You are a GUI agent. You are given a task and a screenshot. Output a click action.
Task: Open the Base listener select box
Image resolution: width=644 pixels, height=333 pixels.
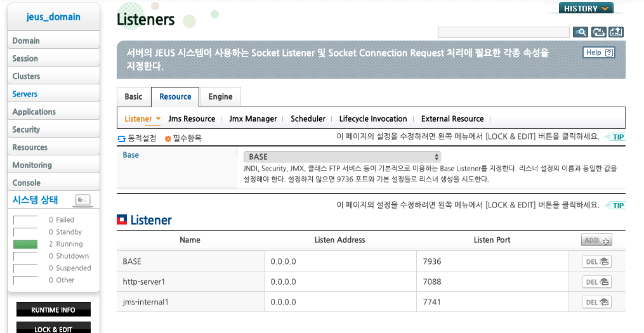(342, 157)
